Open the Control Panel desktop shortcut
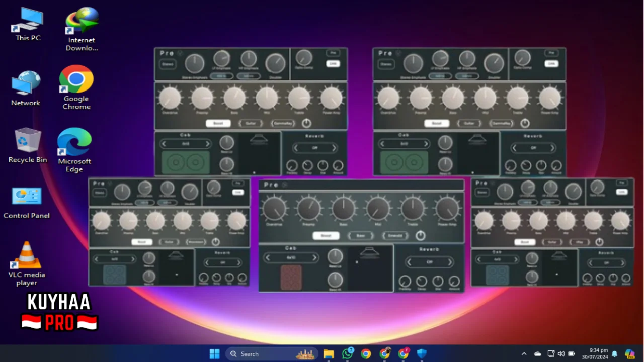This screenshot has height=362, width=644. coord(27,203)
